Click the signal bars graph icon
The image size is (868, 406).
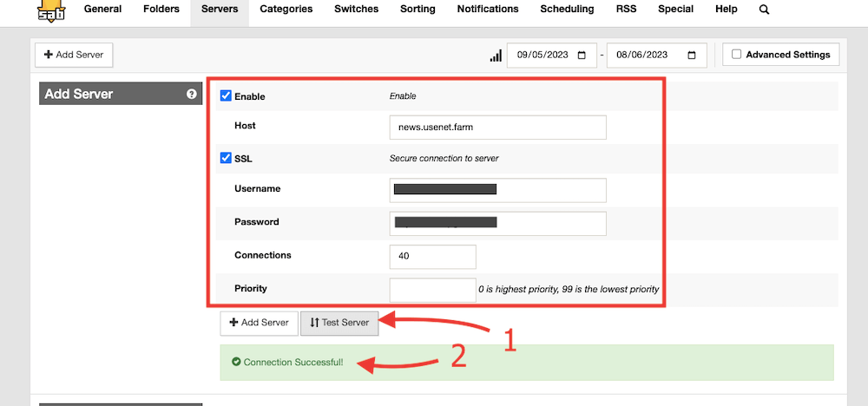coord(496,56)
